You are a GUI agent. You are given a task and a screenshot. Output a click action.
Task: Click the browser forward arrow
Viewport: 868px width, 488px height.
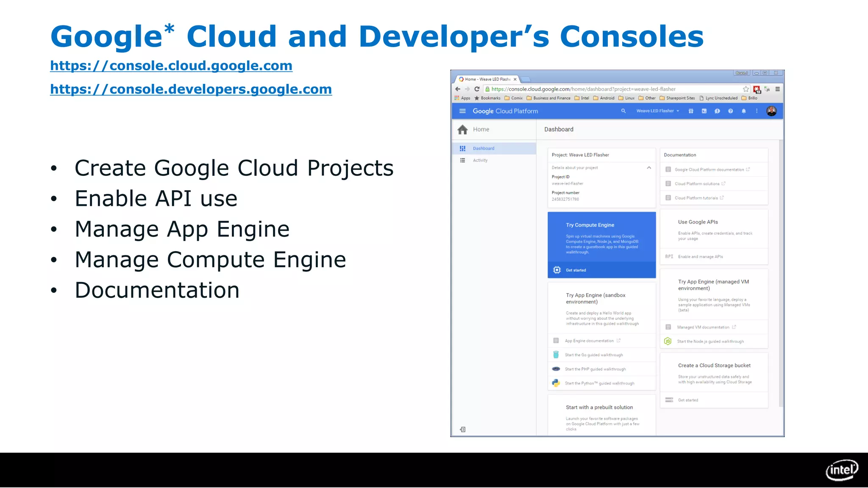(x=467, y=89)
